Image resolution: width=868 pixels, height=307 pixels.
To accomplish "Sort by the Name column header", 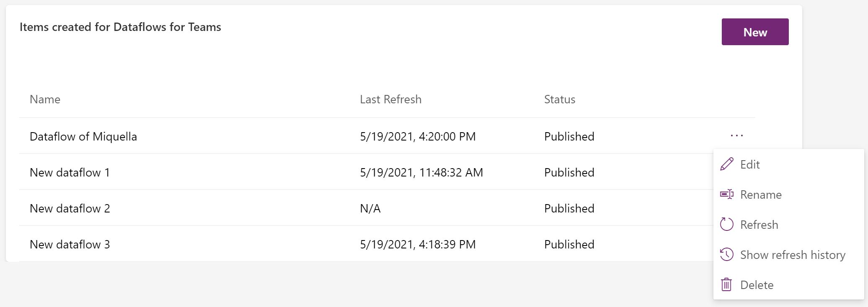I will click(x=45, y=99).
